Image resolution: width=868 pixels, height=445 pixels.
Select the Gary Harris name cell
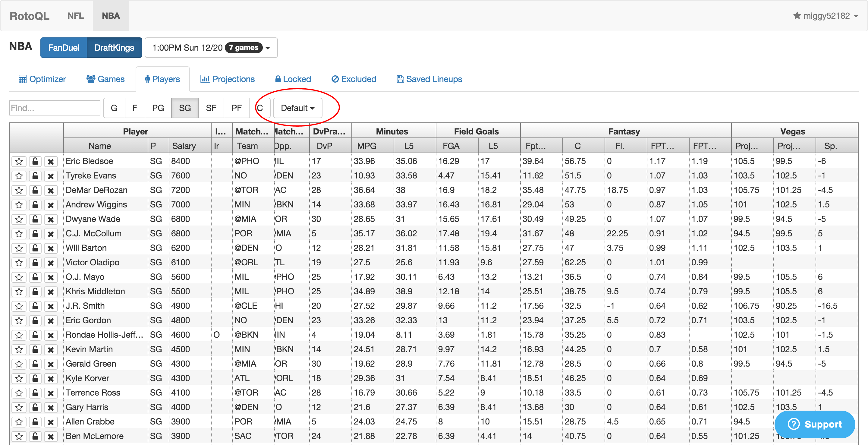[x=105, y=407]
